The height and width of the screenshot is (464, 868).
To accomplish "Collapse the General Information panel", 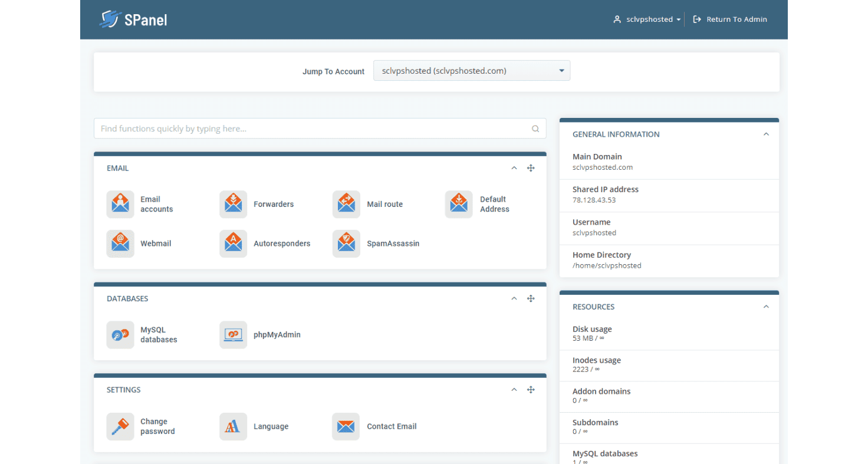I will point(766,134).
